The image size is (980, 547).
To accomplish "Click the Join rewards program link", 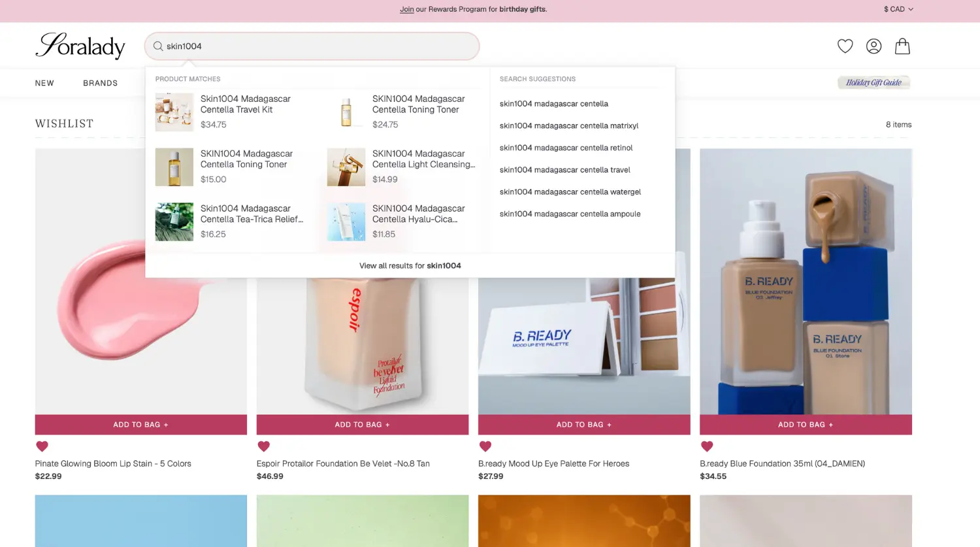I will (406, 9).
